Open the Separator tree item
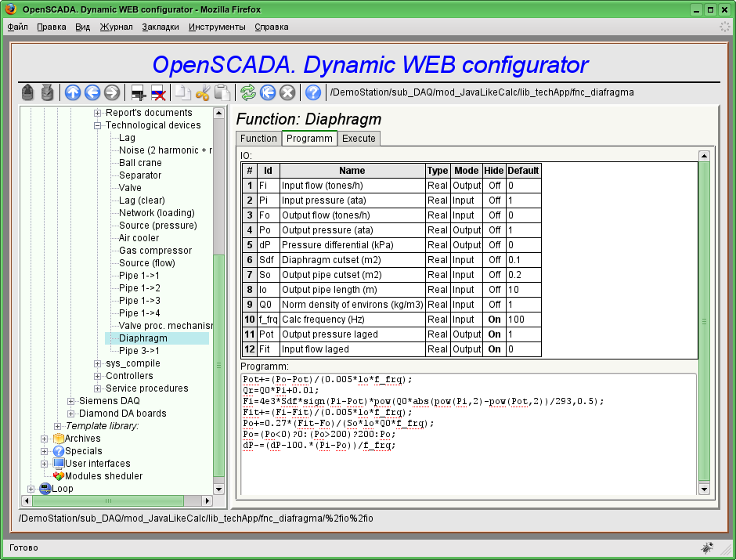 pyautogui.click(x=140, y=175)
